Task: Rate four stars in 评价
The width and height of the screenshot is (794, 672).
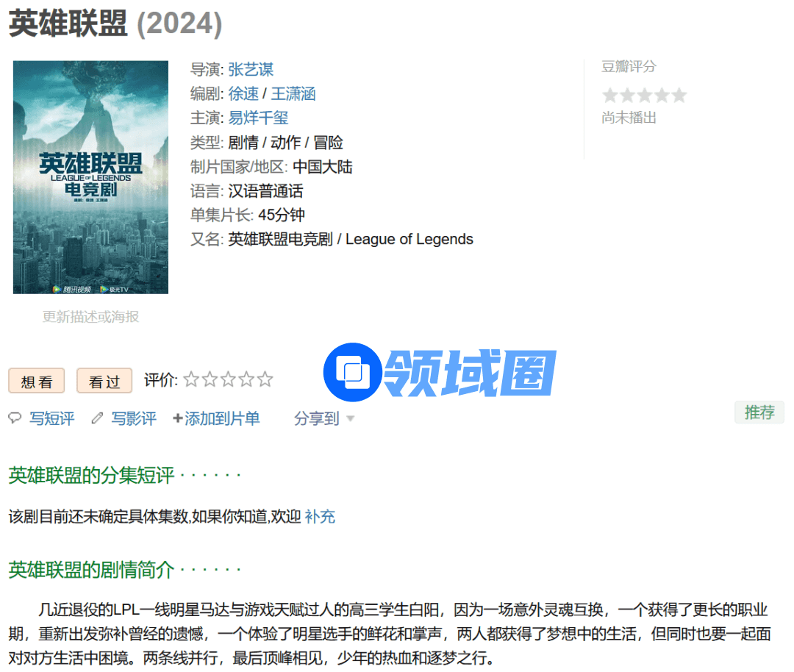Action: (x=246, y=379)
